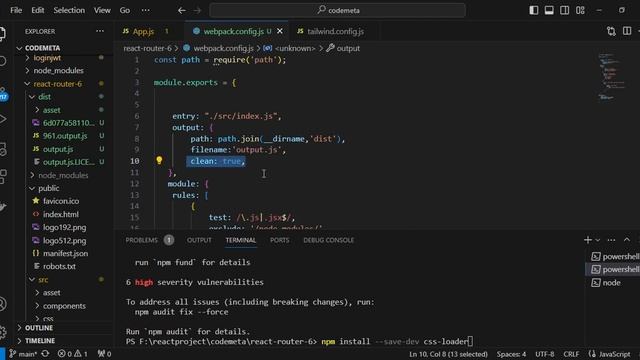This screenshot has width=640, height=360.
Task: Open the Edit menu
Action: coord(38,10)
